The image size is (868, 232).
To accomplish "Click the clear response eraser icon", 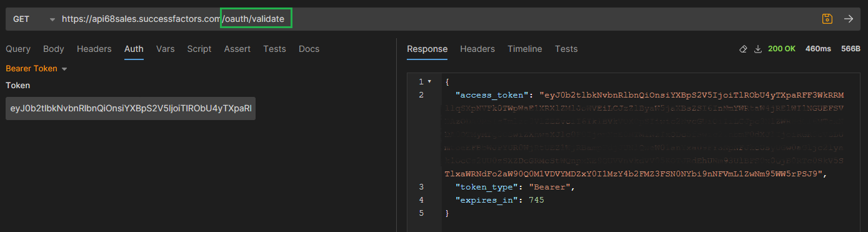I will 743,49.
